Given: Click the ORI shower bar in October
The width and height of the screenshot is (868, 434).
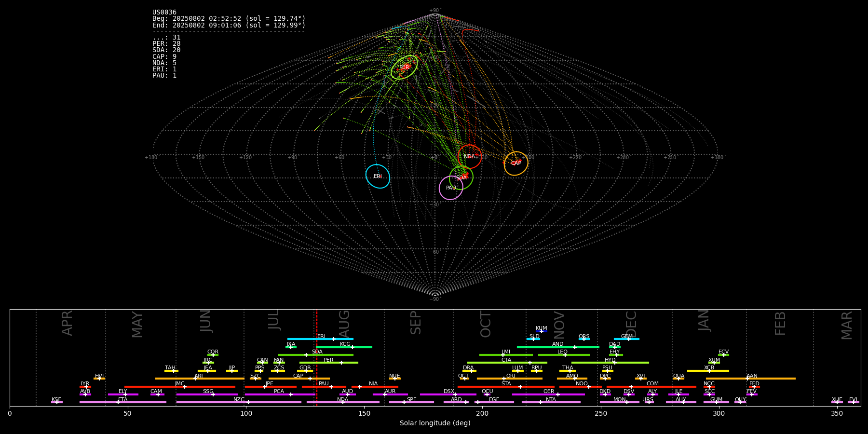Looking at the screenshot, I should click(510, 379).
